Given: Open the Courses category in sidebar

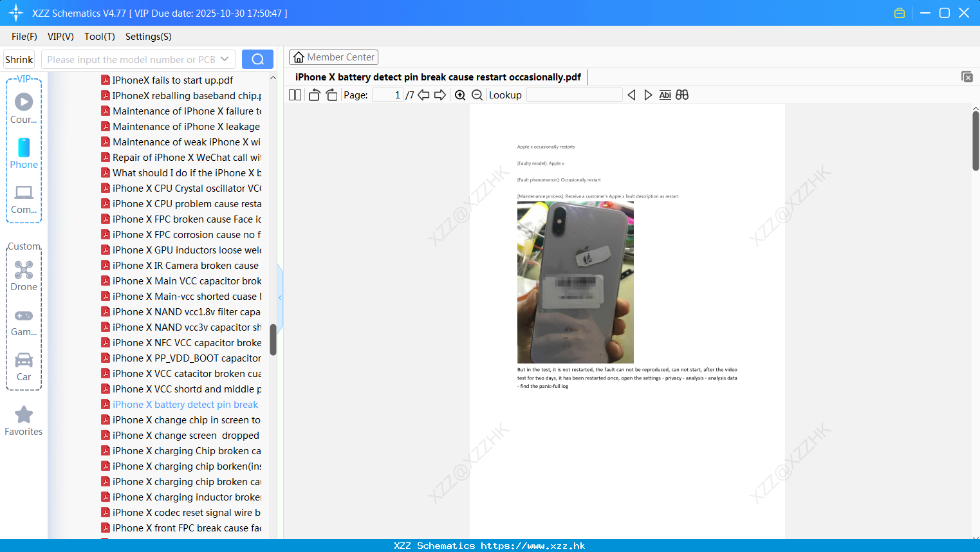Looking at the screenshot, I should click(24, 109).
